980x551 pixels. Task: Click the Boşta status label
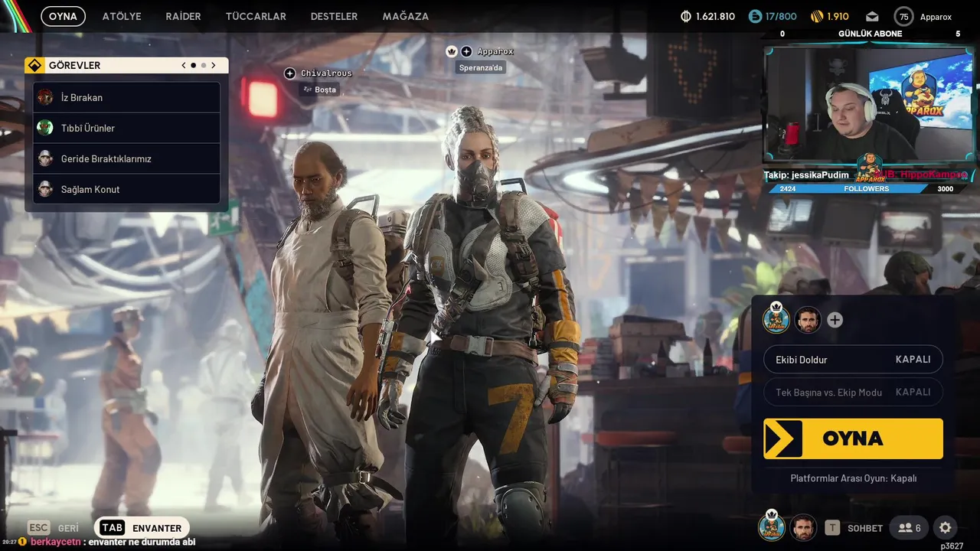pyautogui.click(x=319, y=90)
